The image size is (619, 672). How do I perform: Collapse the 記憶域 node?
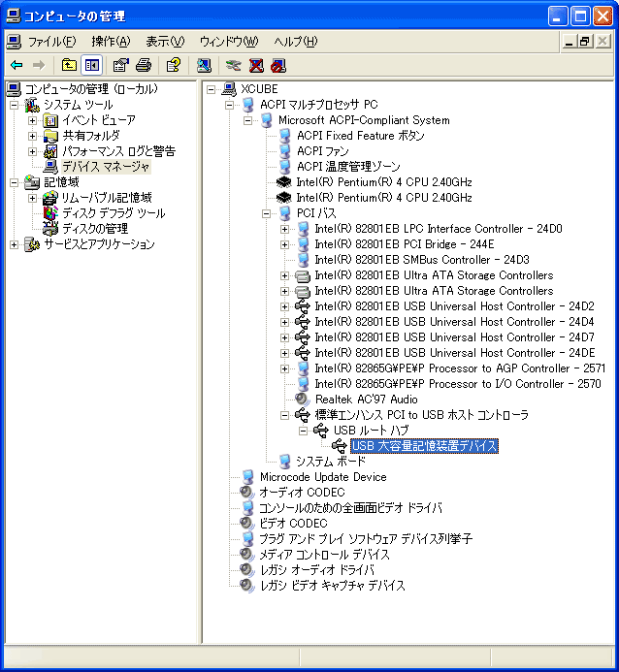click(x=15, y=182)
